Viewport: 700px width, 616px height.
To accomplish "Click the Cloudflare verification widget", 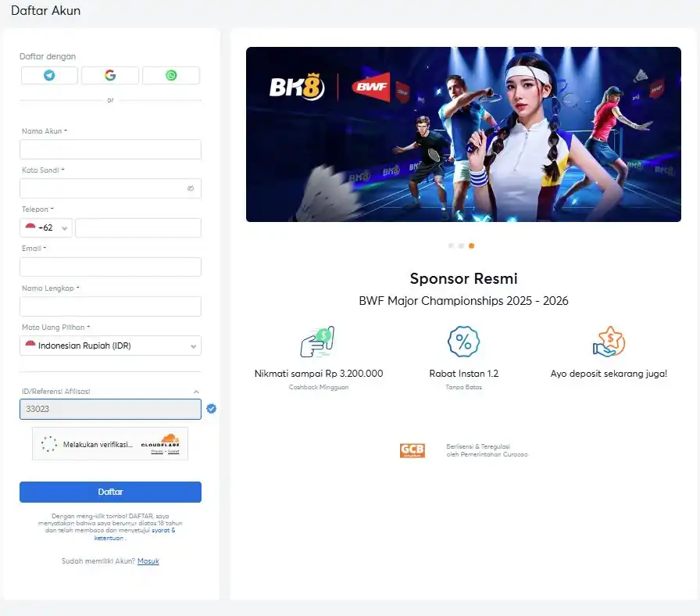I will pos(110,444).
